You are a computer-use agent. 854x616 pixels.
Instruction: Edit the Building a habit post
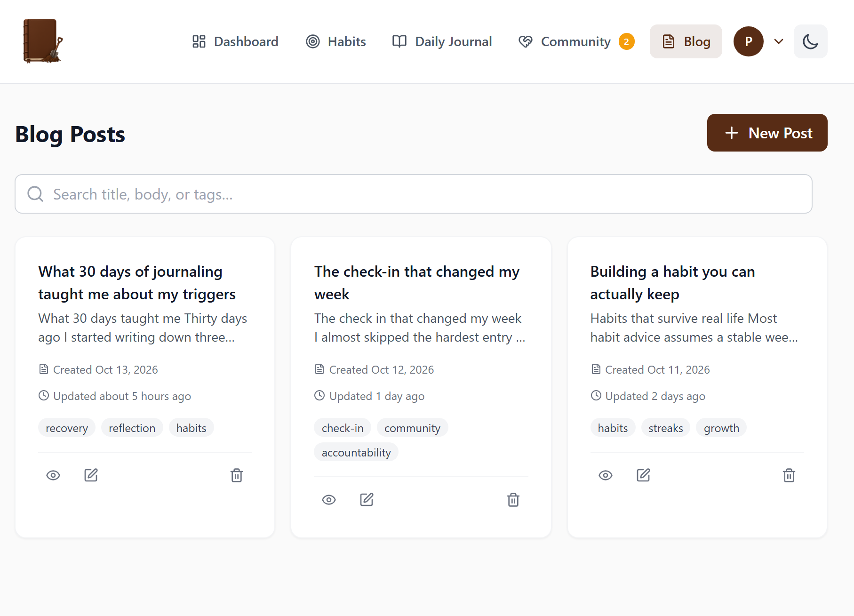pos(643,475)
